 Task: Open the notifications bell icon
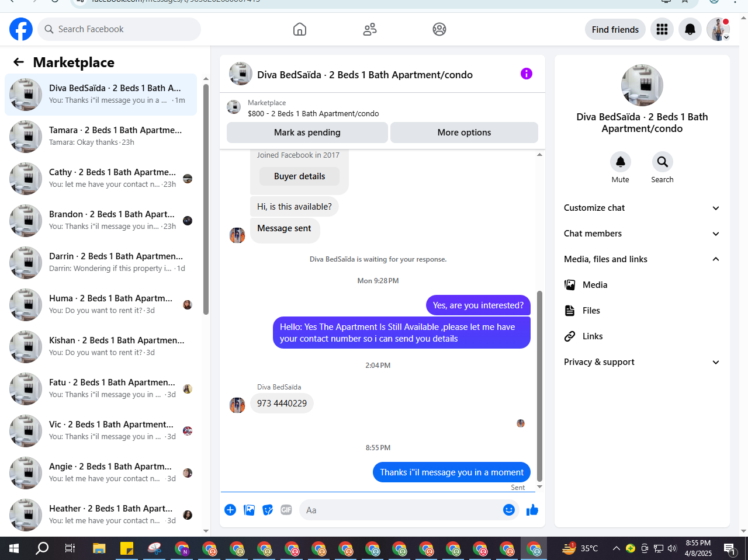point(690,29)
